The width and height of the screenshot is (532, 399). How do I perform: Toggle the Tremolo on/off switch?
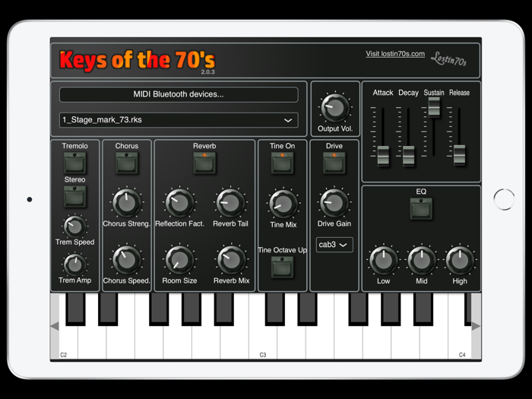click(75, 163)
